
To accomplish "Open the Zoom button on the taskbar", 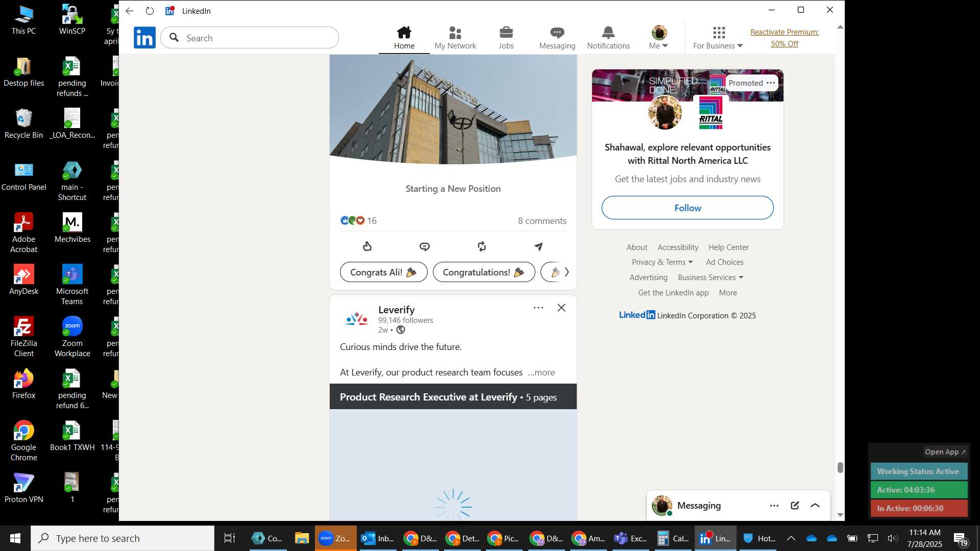I will pos(335,538).
